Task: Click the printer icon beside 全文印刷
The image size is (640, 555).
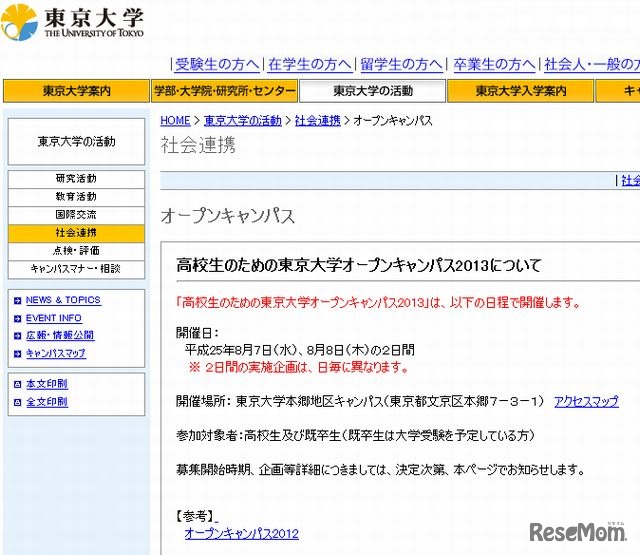Action: 18,402
